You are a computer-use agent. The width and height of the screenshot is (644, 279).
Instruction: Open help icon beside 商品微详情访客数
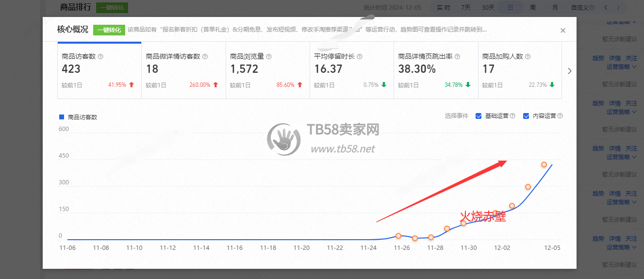point(205,57)
